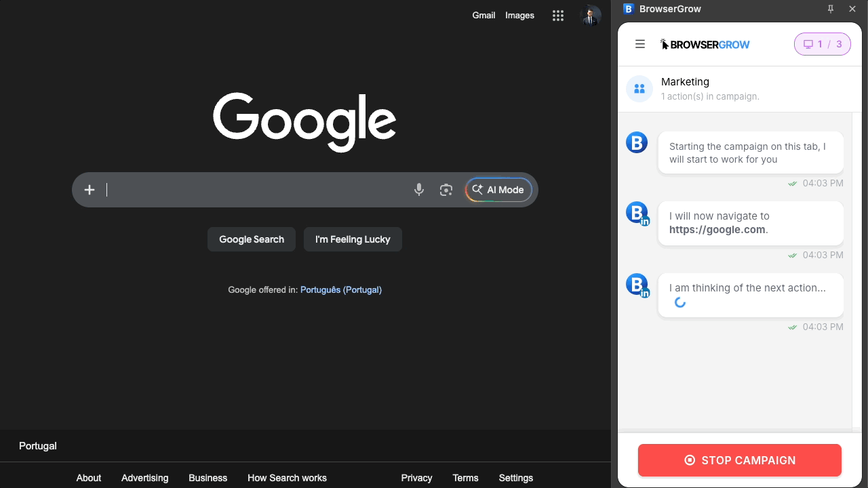Screen dimensions: 868x488
Task: Click the BrowserGrow logo in the sidebar
Action: click(705, 44)
